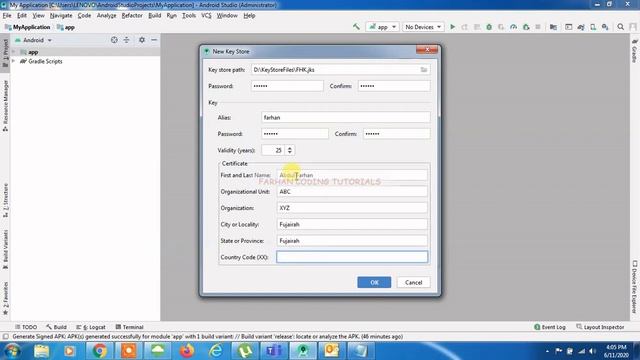
Task: Click the Country Code (XX) field
Action: click(352, 257)
